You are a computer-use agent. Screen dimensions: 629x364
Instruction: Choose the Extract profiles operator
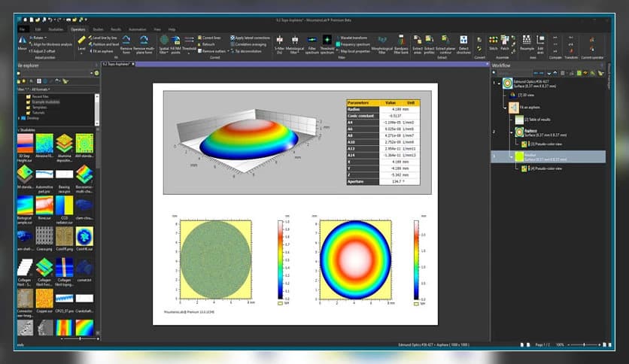pyautogui.click(x=429, y=40)
